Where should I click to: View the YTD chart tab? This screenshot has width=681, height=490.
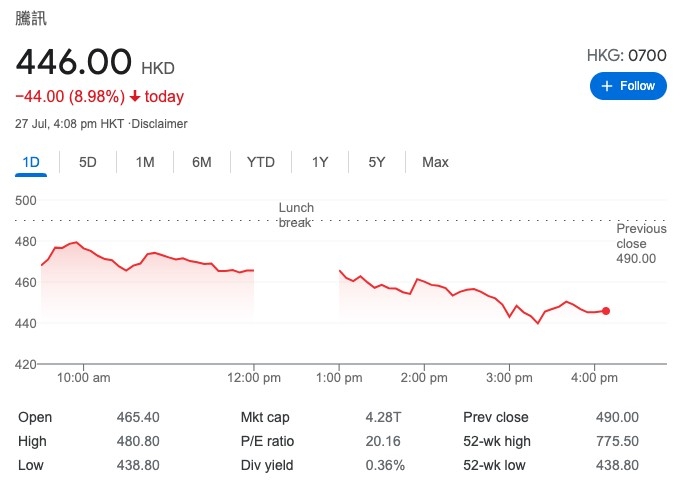point(261,162)
